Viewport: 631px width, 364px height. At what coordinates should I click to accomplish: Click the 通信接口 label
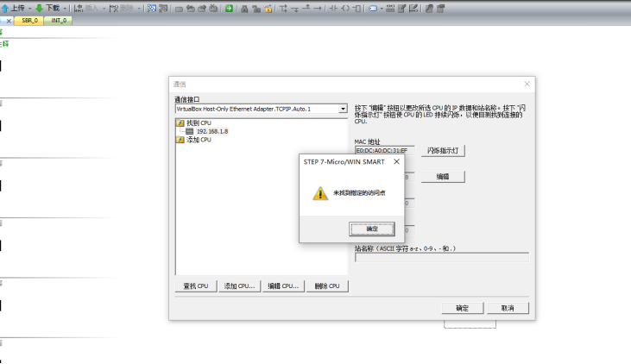point(187,99)
